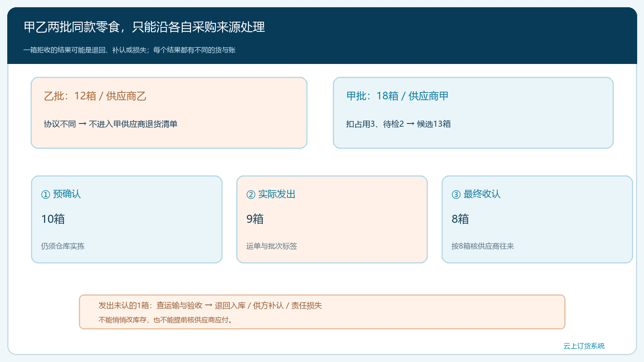Viewport: 644px width, 362px height.
Task: Click the 扣占用3、待检2 候选13箱 text
Action: click(398, 124)
